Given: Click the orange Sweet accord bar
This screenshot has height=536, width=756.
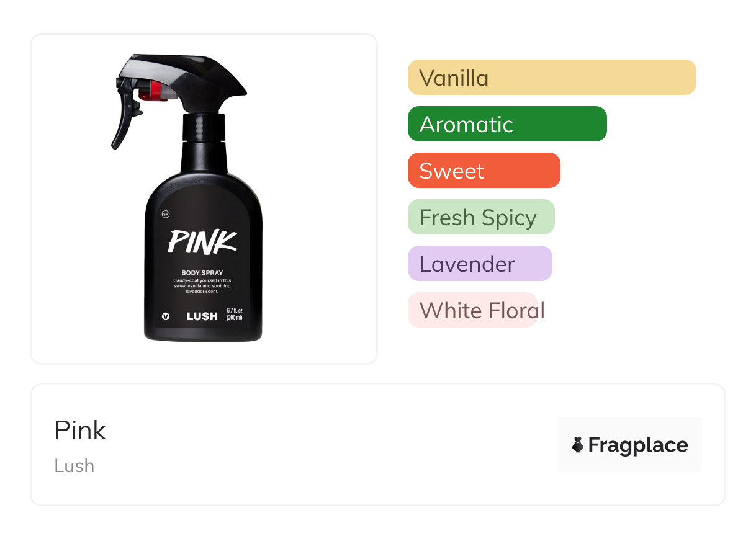Looking at the screenshot, I should click(484, 171).
